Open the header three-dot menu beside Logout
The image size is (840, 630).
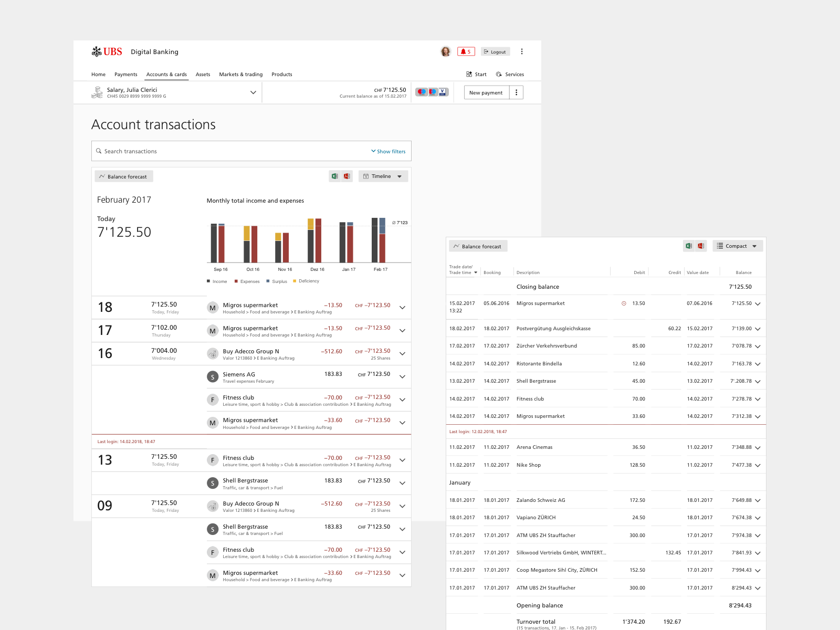click(x=521, y=51)
